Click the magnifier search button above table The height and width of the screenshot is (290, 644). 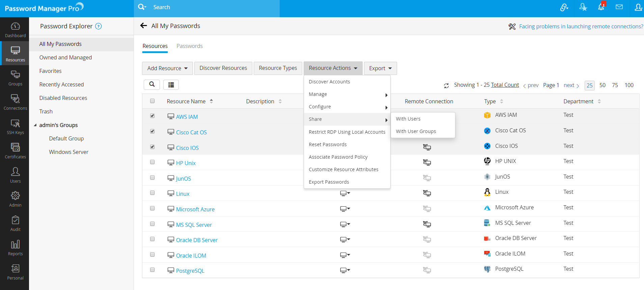point(152,84)
